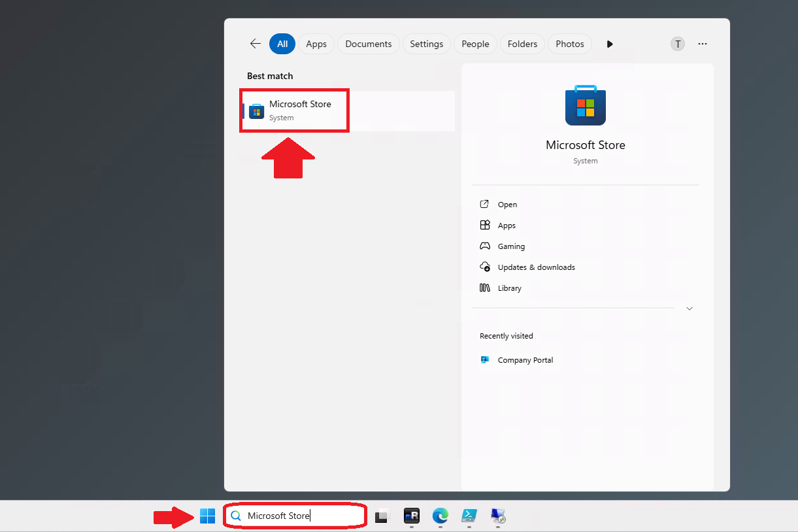Viewport: 798px width, 532px height.
Task: Switch to the Folders filter tab
Action: [522, 44]
